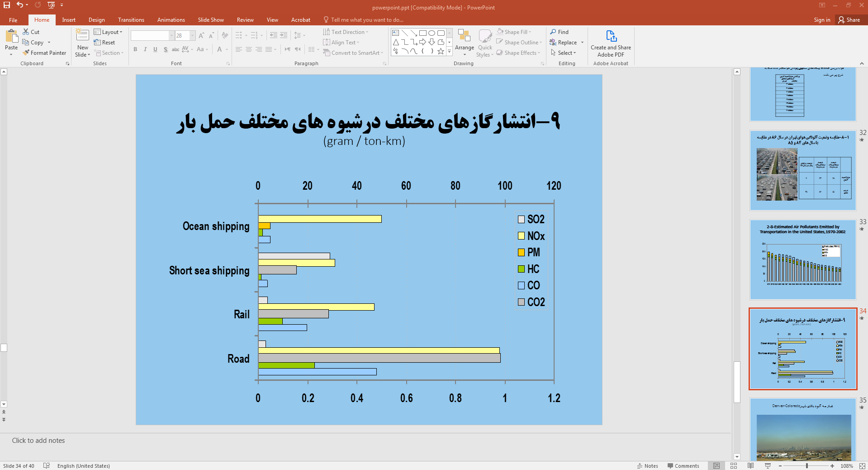Switch to the Slide Show tab
The image size is (868, 470).
tap(211, 20)
